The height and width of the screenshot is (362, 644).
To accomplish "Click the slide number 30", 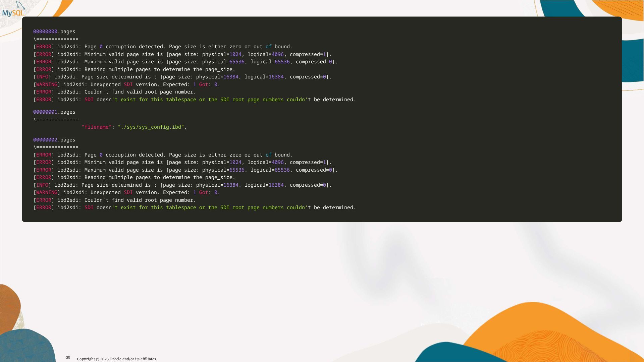I will point(68,357).
